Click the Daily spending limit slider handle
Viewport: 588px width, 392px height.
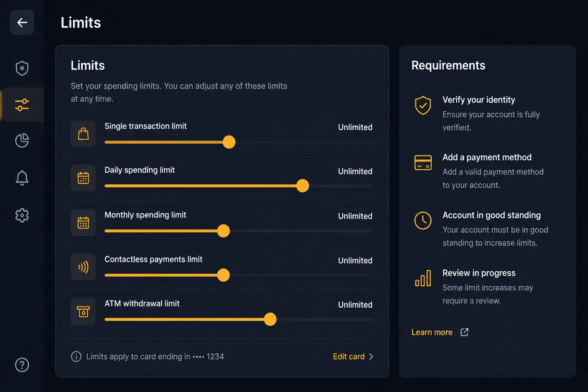pos(302,186)
